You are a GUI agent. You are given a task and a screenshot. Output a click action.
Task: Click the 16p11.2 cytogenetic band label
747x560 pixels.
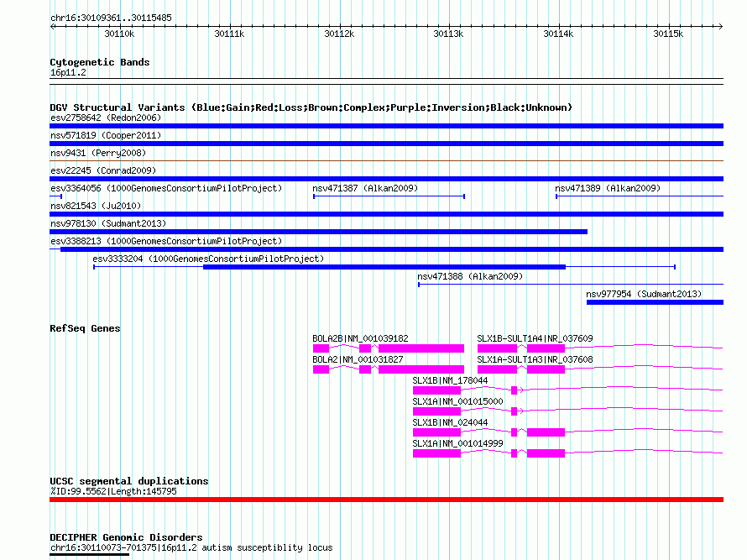coord(68,73)
